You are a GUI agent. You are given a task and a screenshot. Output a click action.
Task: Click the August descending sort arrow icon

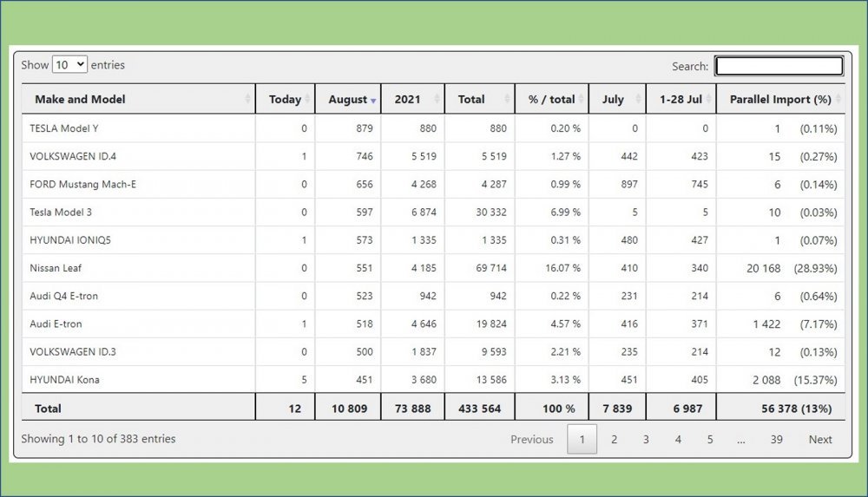point(373,101)
